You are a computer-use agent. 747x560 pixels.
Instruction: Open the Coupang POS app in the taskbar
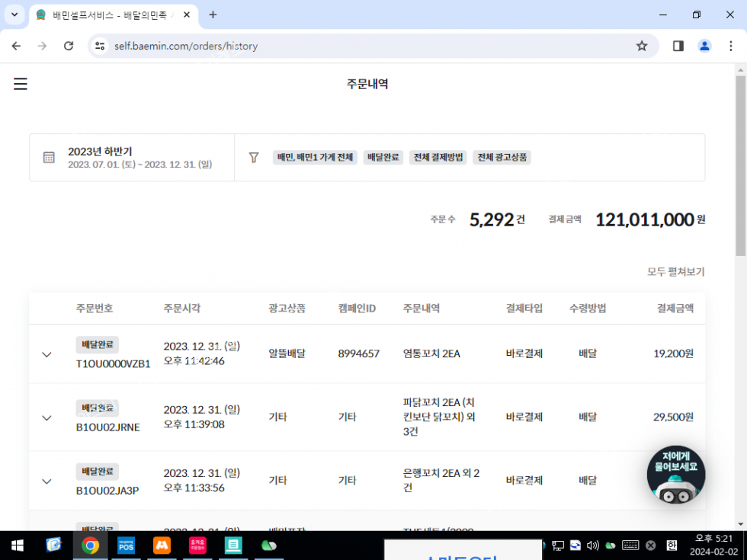126,546
